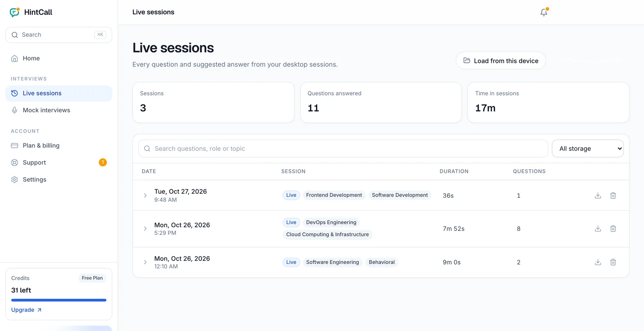This screenshot has width=644, height=331.
Task: Select Live sessions in the sidebar
Action: pos(59,93)
